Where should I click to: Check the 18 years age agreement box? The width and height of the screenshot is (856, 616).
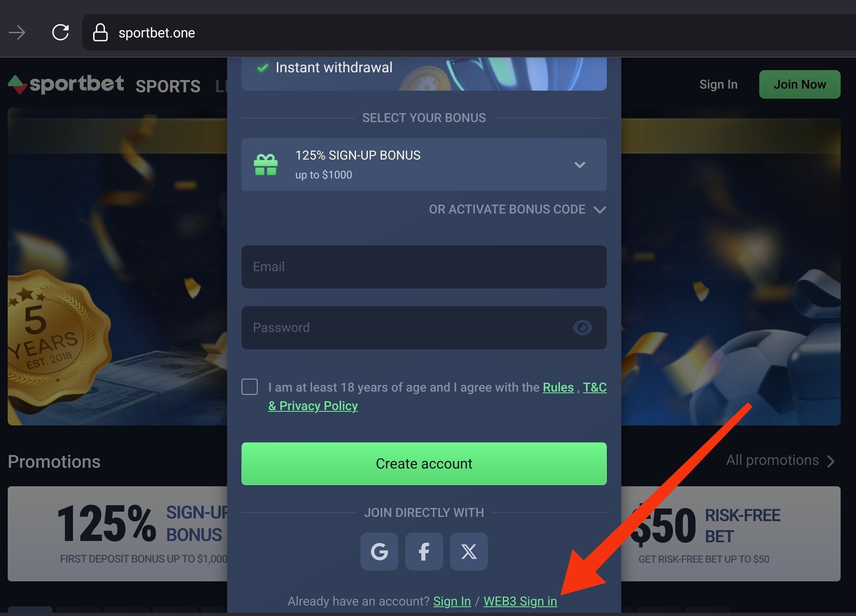(x=250, y=387)
